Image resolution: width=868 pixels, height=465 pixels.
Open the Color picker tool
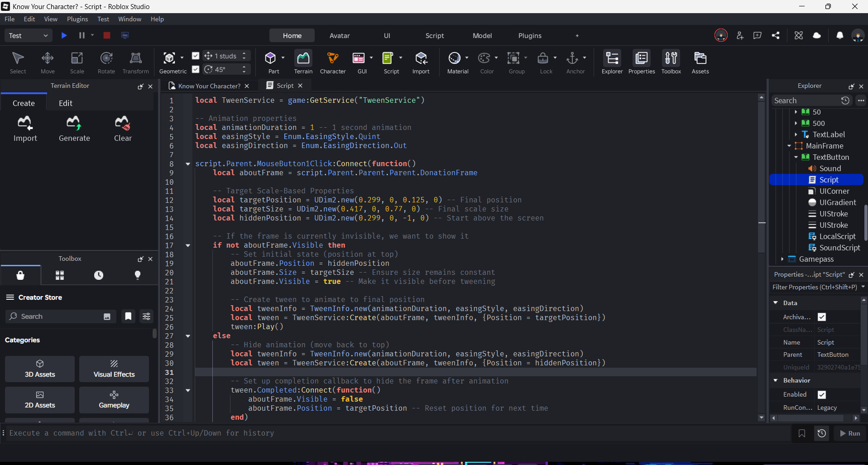[x=484, y=58]
